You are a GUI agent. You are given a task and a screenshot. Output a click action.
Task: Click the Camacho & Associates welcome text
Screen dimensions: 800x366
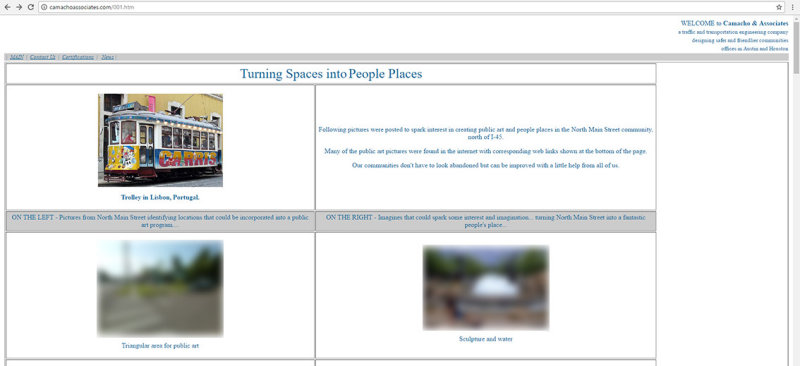click(x=734, y=23)
